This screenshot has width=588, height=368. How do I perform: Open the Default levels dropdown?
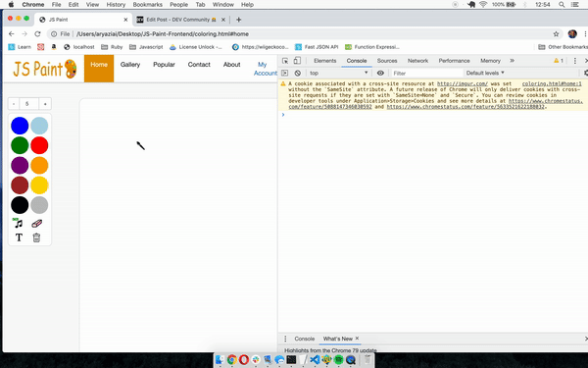click(x=485, y=73)
